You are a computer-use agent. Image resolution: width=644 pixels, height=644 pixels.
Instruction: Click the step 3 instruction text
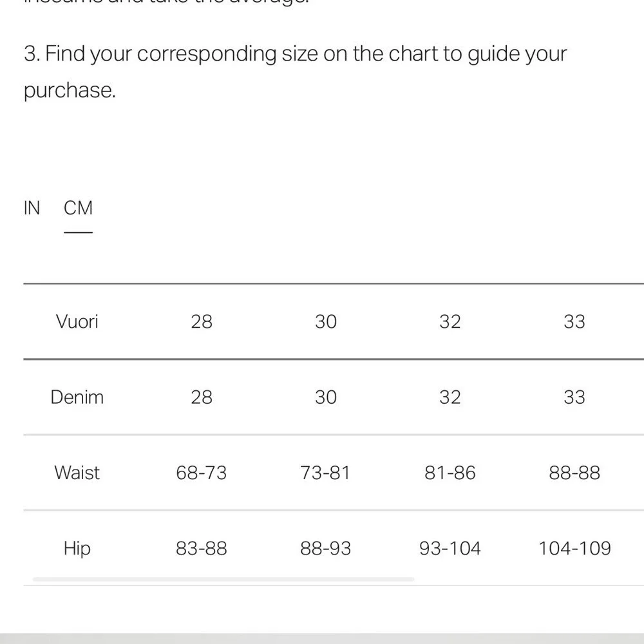tap(296, 71)
